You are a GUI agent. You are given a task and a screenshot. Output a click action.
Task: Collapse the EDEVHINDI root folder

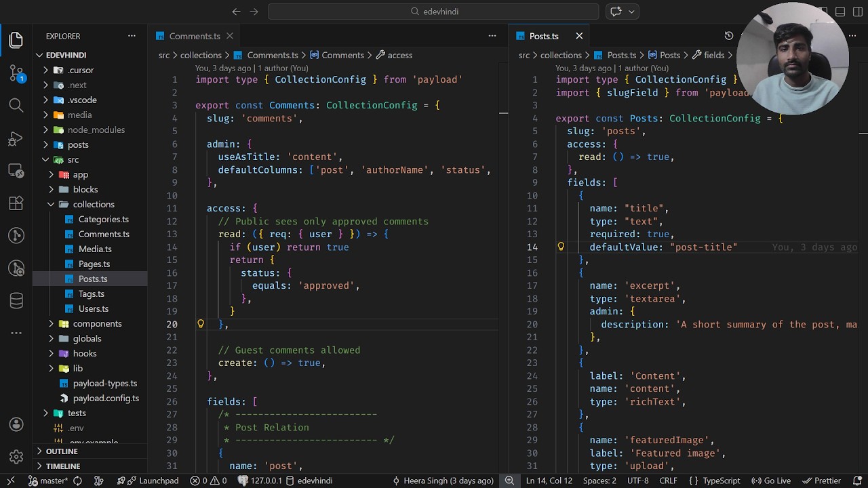[40, 55]
